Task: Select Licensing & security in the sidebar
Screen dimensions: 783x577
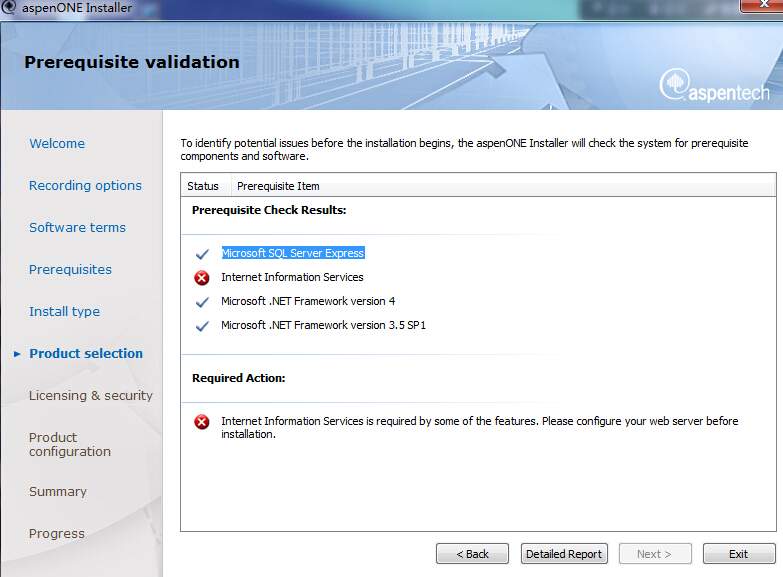Action: pyautogui.click(x=91, y=396)
